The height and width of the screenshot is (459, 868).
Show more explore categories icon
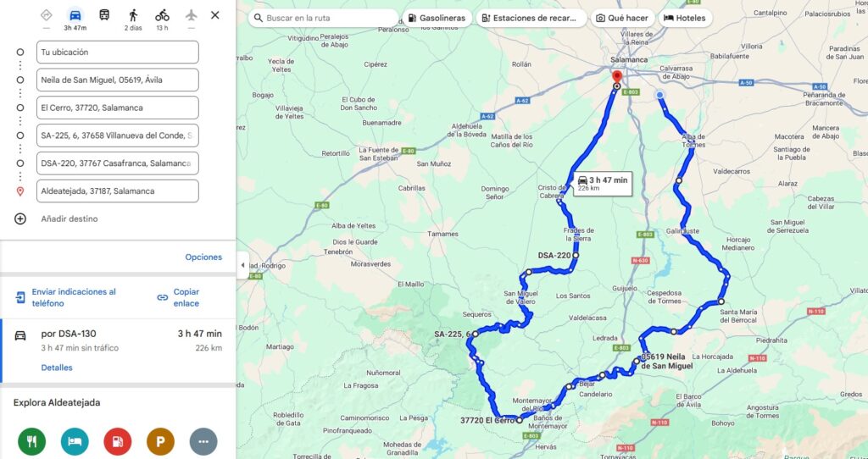[x=203, y=441]
